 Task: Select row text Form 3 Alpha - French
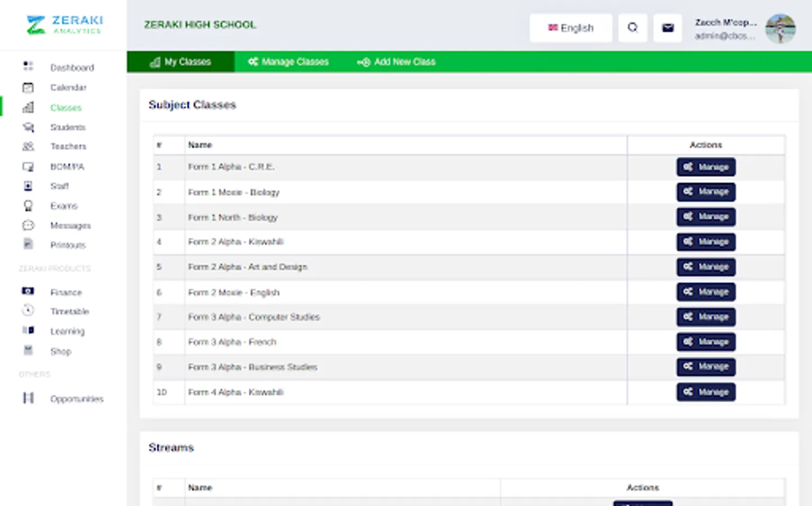(232, 342)
